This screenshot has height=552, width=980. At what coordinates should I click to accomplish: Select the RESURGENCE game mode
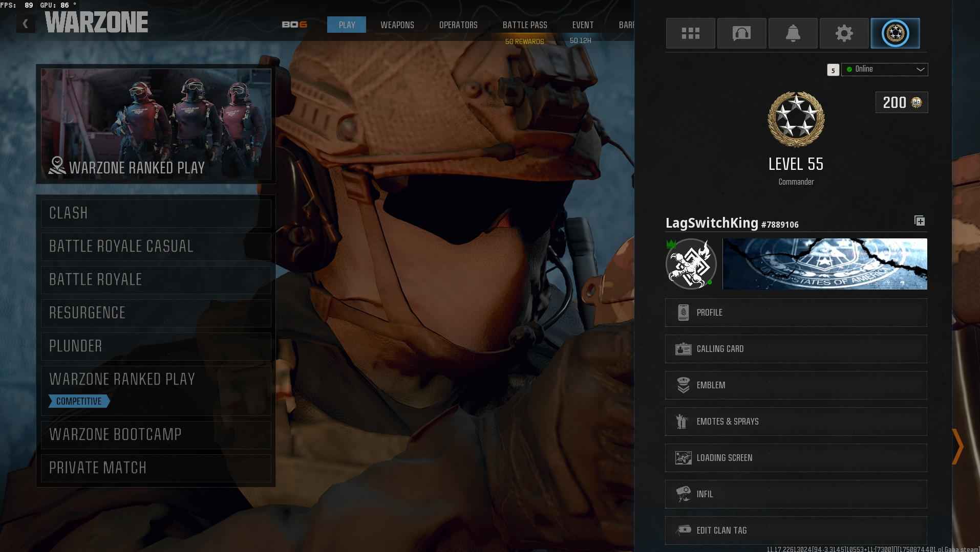point(156,313)
